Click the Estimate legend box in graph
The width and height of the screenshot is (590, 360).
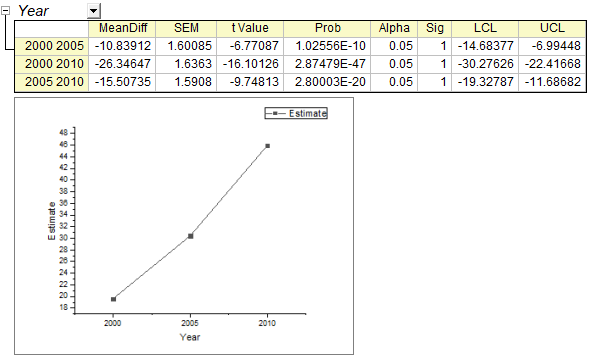[x=296, y=113]
